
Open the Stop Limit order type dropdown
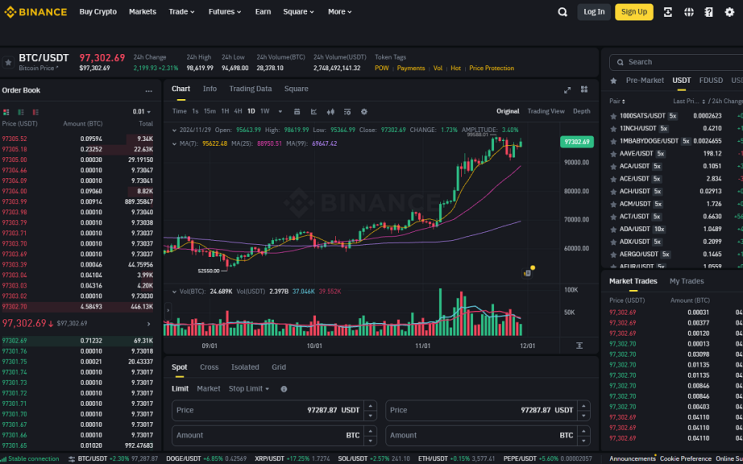click(249, 389)
